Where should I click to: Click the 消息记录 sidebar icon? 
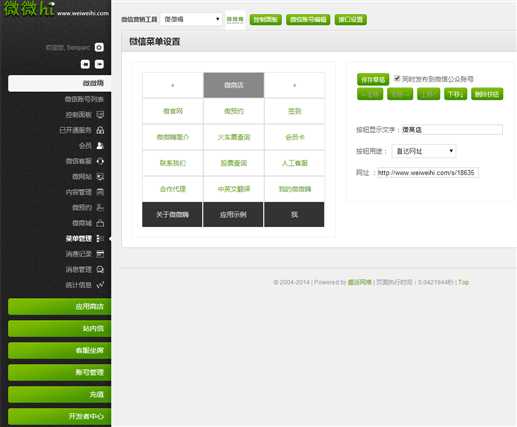point(100,254)
